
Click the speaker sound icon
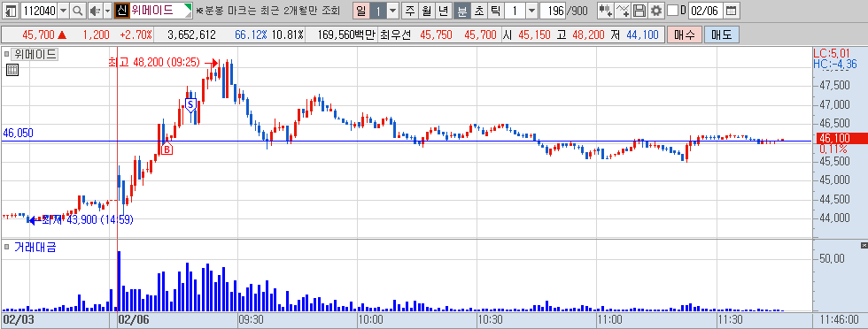[96, 10]
